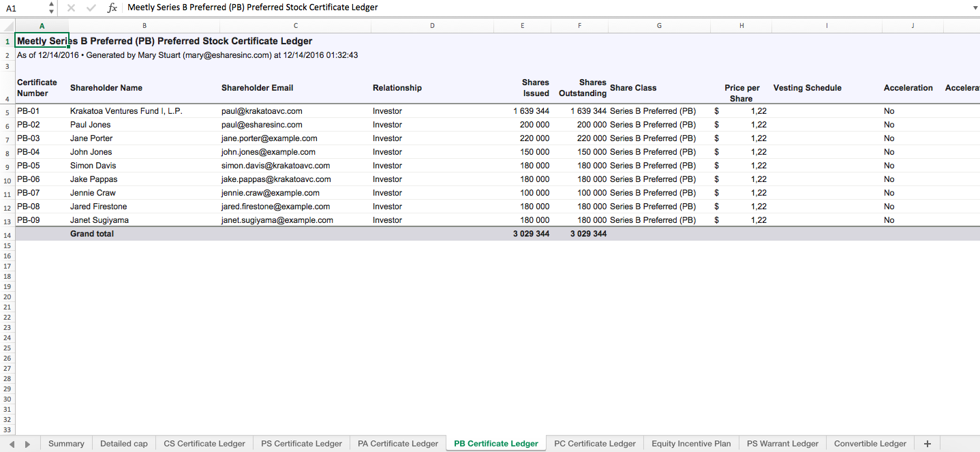Select column E header
The width and height of the screenshot is (980, 452).
tap(522, 25)
